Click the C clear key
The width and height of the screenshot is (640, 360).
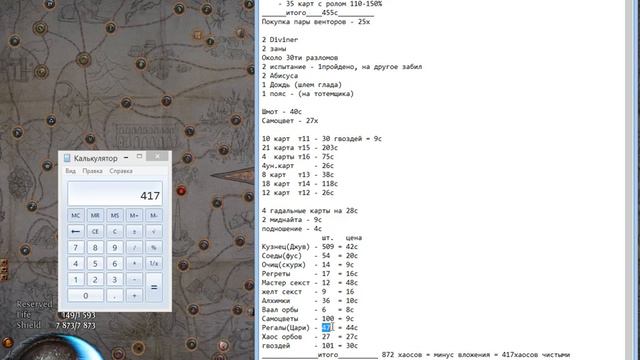point(115,231)
